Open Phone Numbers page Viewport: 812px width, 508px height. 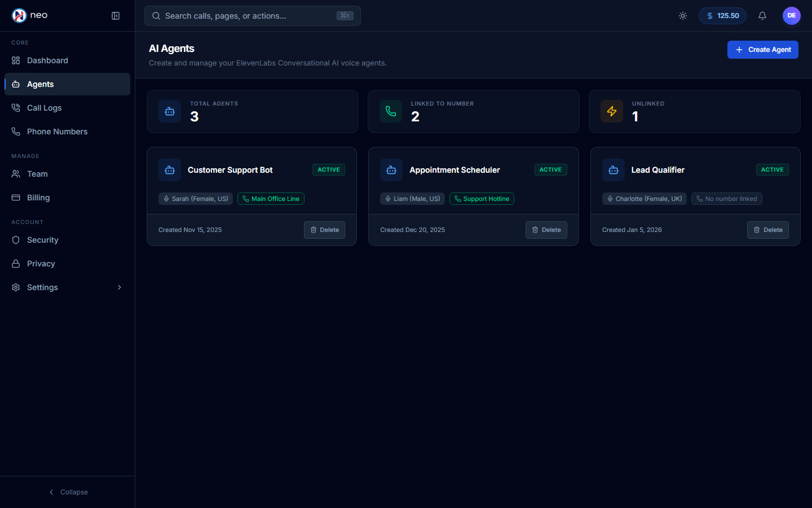click(67, 132)
